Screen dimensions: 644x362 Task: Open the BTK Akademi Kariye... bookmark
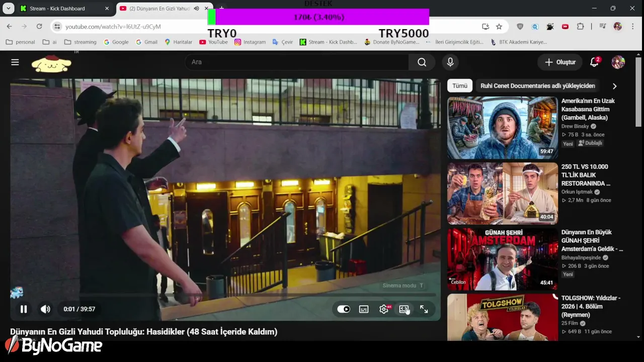click(519, 42)
